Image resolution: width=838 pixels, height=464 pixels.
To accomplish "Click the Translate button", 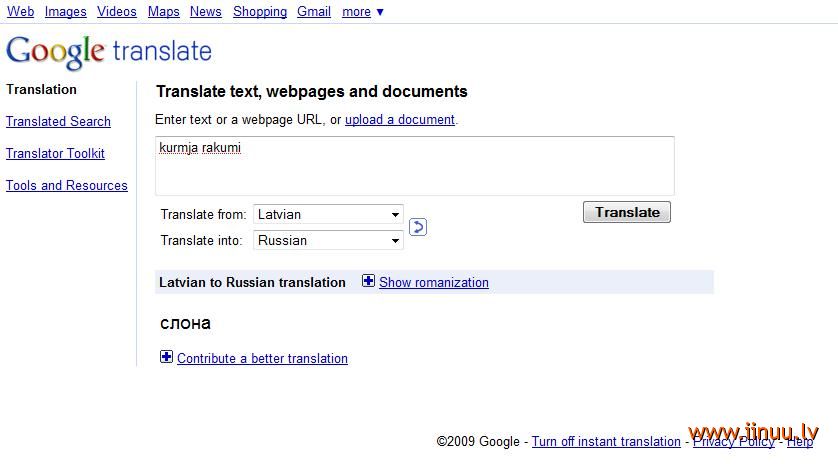I will tap(627, 212).
